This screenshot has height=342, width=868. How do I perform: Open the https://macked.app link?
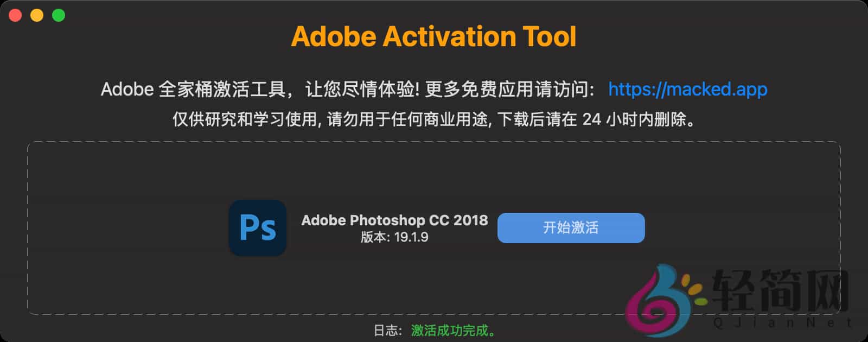(x=687, y=88)
